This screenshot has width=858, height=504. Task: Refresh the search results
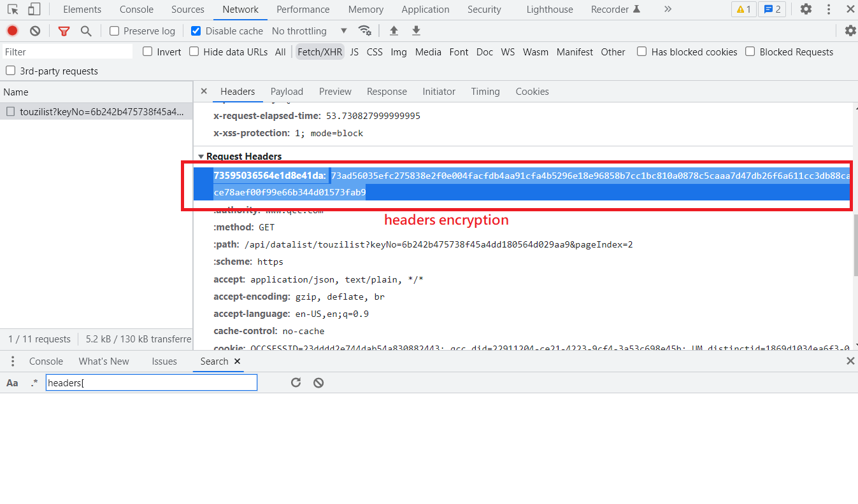pos(296,382)
